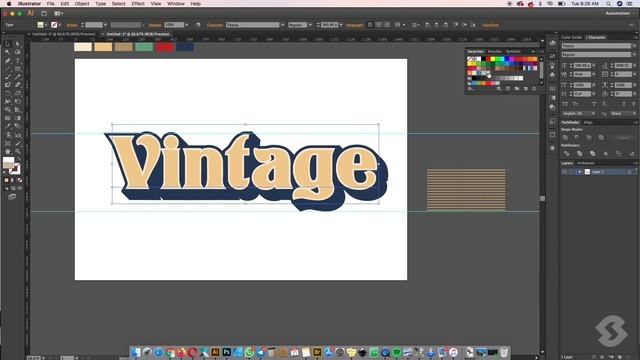
Task: Toggle Small Caps in Character panel
Action: tap(575, 104)
